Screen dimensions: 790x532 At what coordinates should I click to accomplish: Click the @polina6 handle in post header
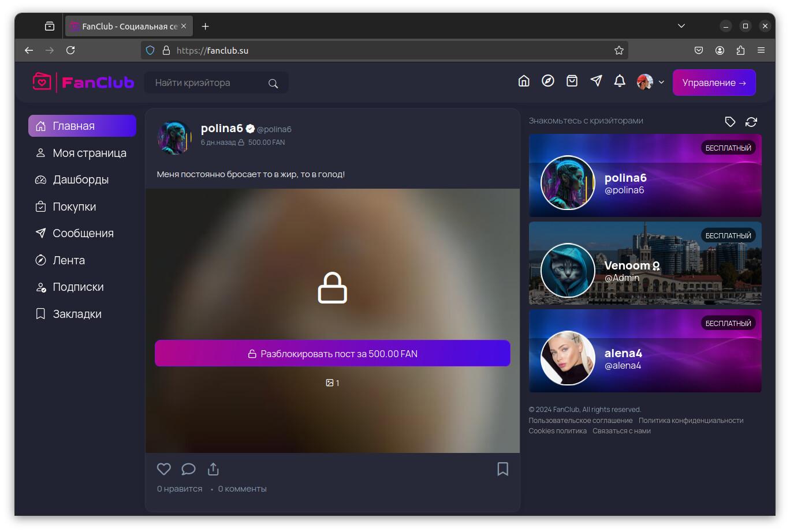point(274,129)
